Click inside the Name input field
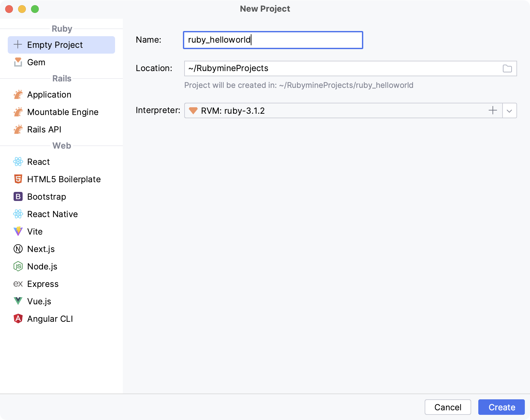Screen dimensions: 530x420 coord(273,40)
